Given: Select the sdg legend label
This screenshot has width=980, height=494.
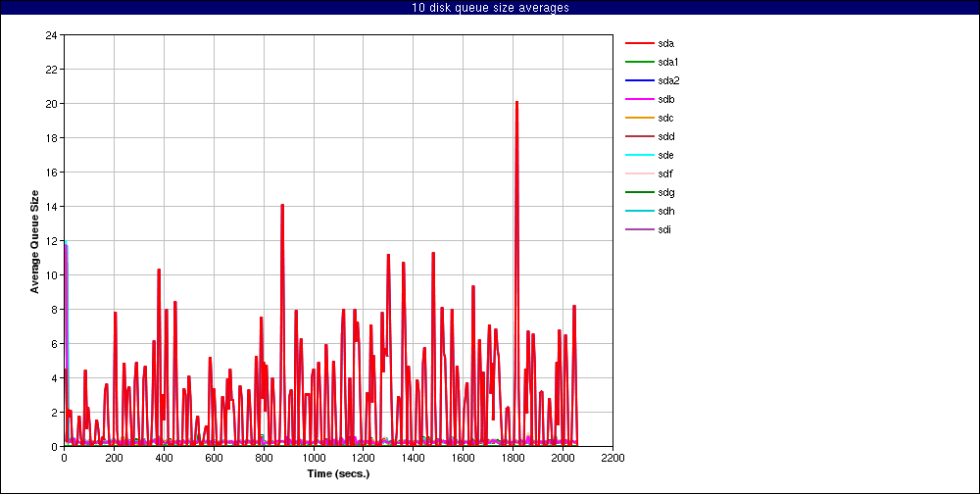Looking at the screenshot, I should click(x=665, y=192).
